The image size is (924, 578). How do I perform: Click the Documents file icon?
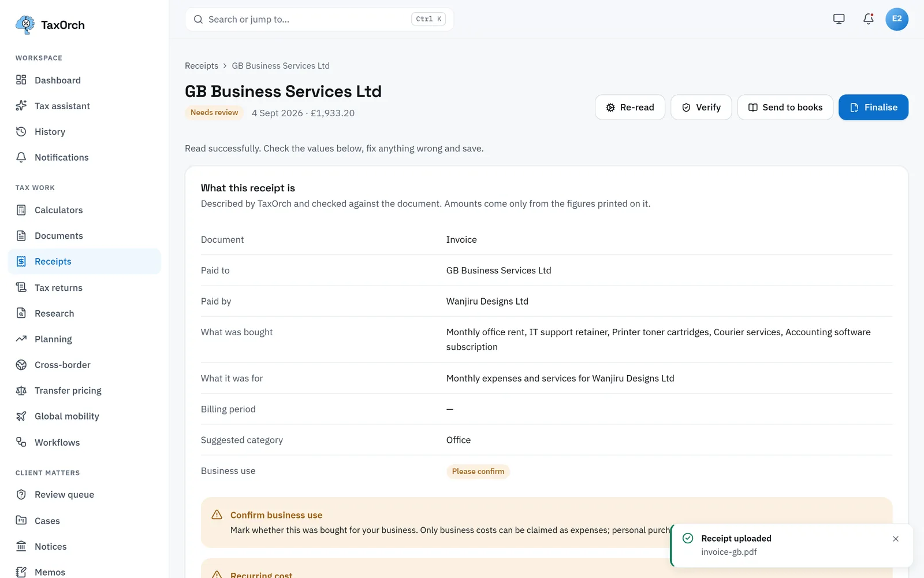coord(21,236)
